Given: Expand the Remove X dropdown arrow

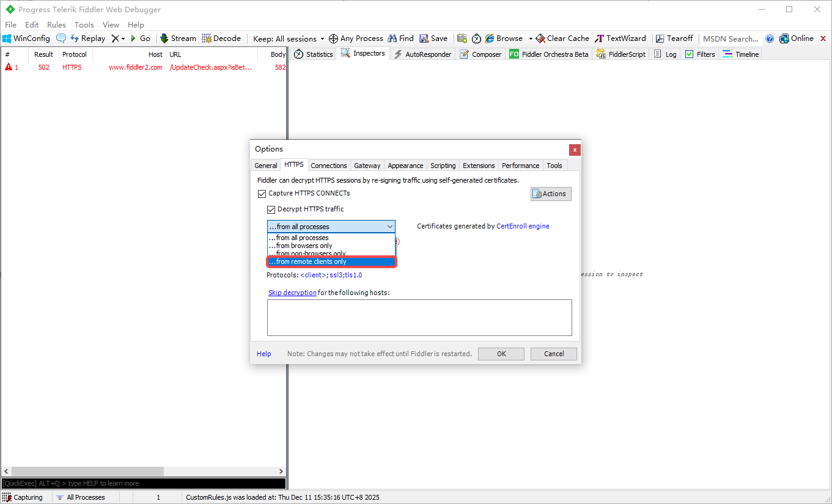Looking at the screenshot, I should click(x=123, y=38).
